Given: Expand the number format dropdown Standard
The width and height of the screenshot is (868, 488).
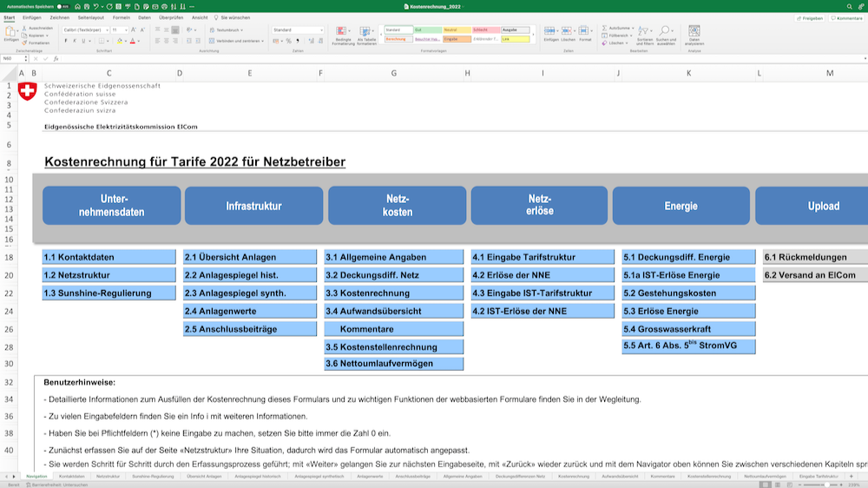Looking at the screenshot, I should point(297,30).
